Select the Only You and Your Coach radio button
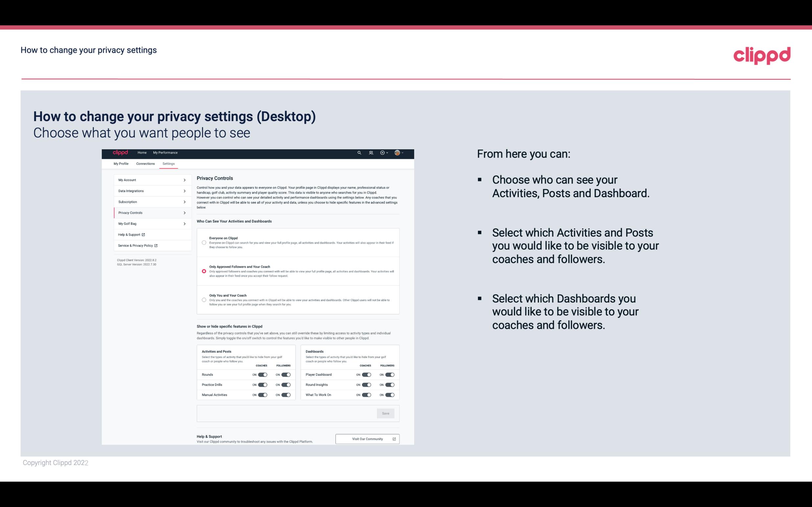The image size is (812, 507). [x=203, y=300]
